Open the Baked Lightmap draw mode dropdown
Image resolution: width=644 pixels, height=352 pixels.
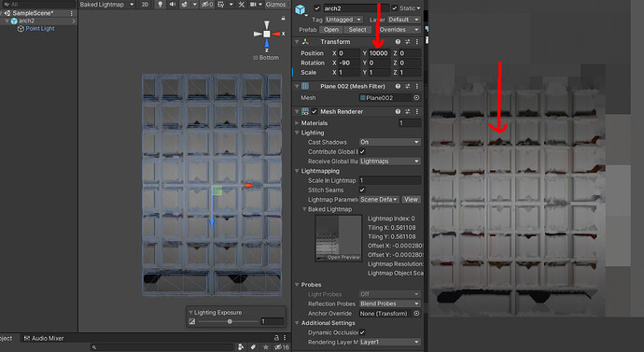click(x=106, y=5)
